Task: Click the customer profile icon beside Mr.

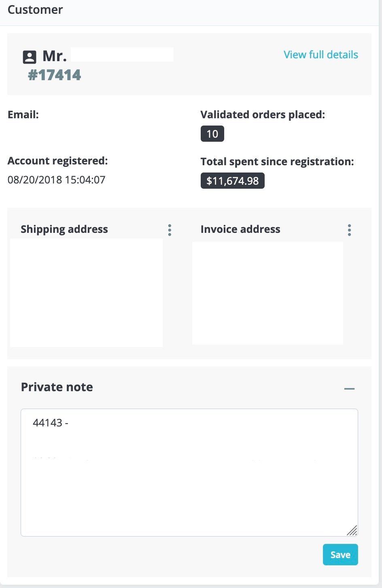Action: pyautogui.click(x=29, y=57)
